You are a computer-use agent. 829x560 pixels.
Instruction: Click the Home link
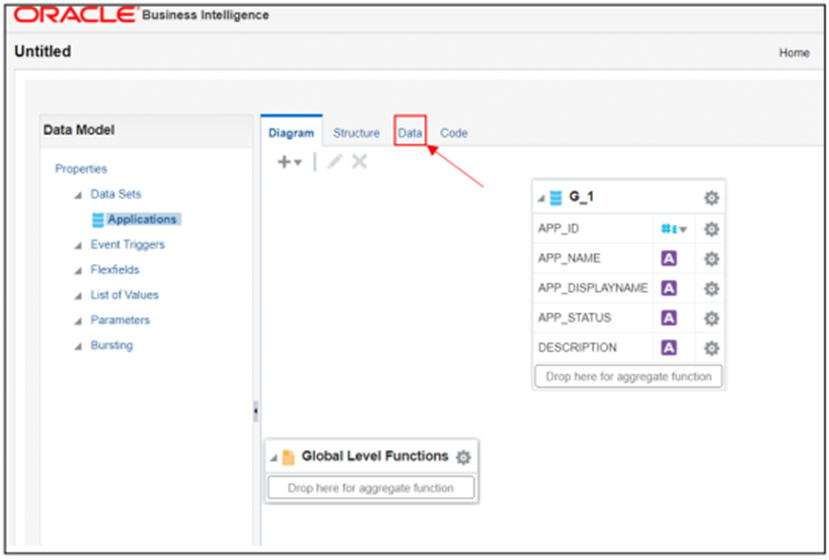[x=794, y=52]
